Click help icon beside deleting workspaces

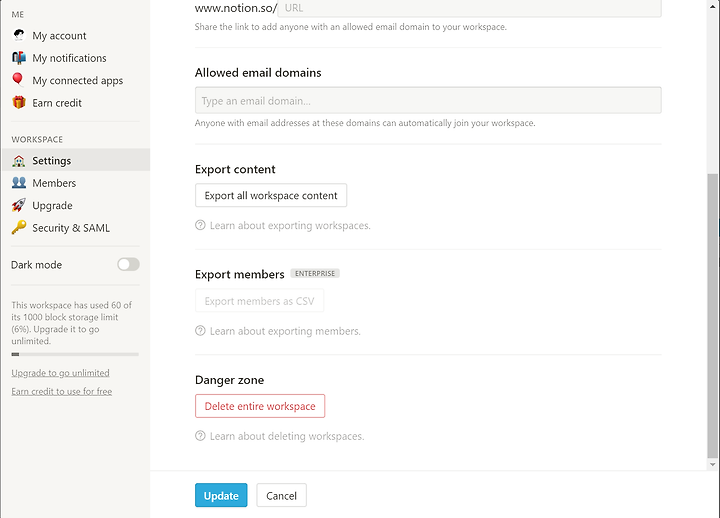[200, 435]
